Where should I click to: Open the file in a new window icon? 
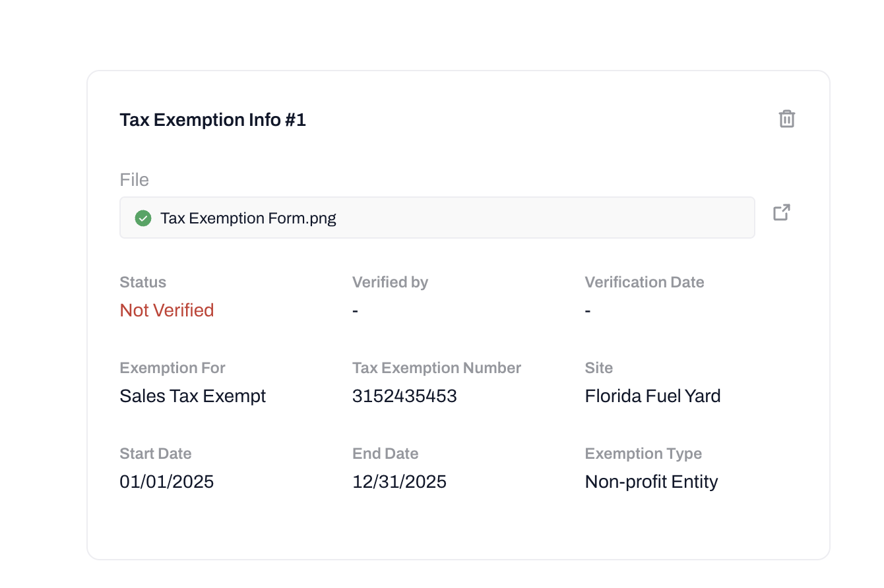tap(782, 212)
